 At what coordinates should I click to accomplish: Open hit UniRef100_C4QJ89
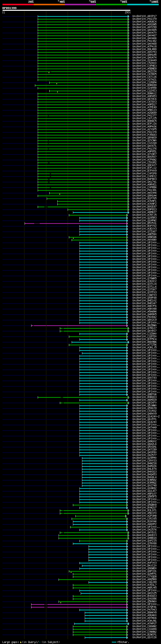coord(144,582)
